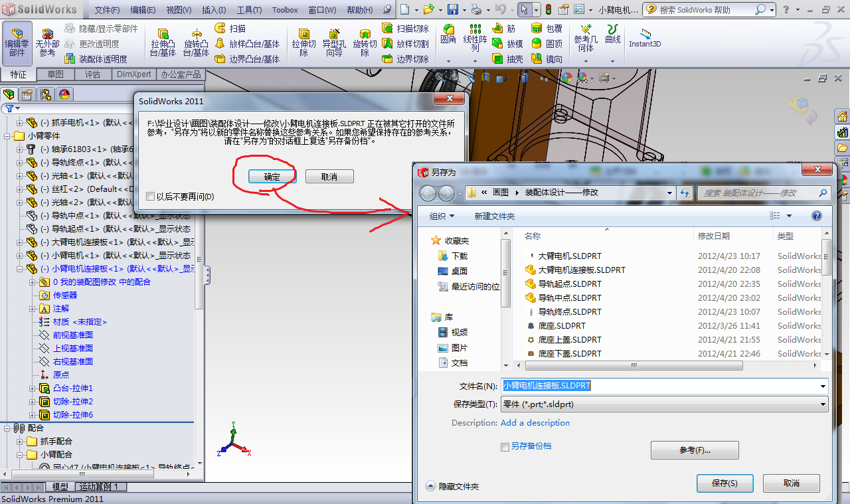Screen dimensions: 850x504
Task: Open the 参考几何体 reference geometry tool
Action: pyautogui.click(x=586, y=39)
